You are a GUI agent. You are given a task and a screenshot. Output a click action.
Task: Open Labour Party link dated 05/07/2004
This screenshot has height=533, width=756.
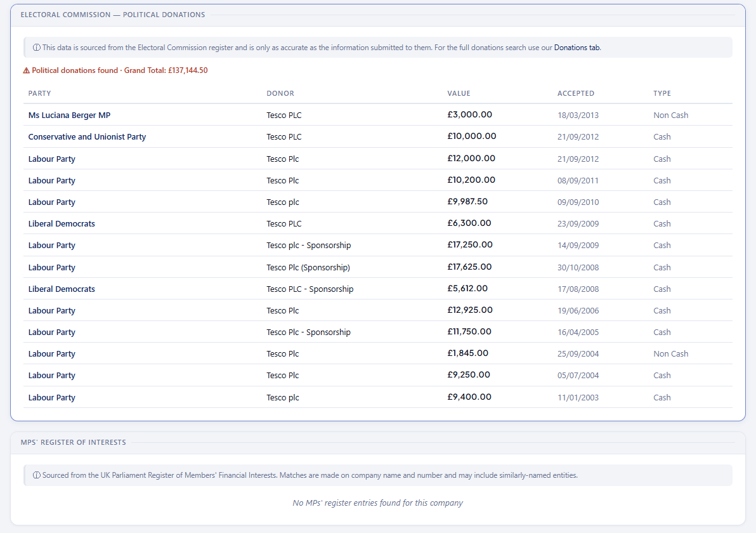click(51, 375)
